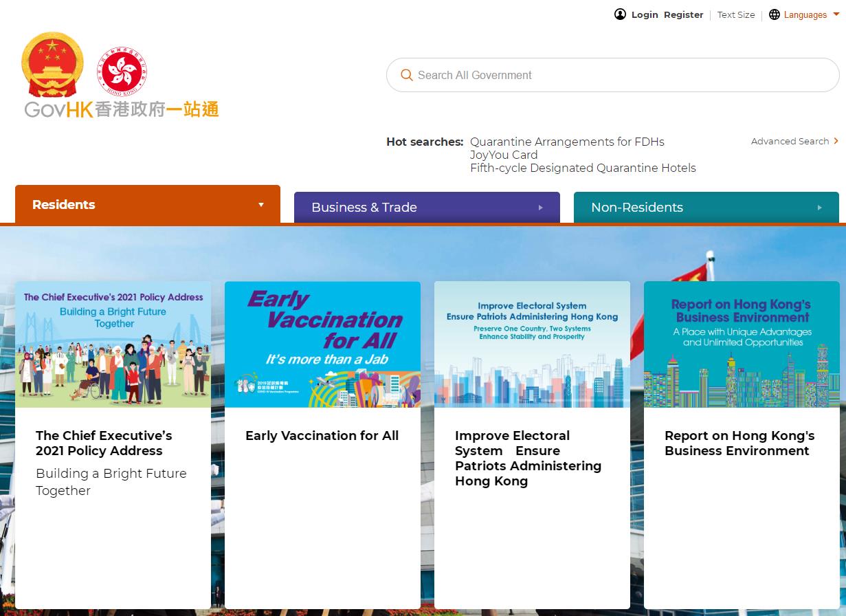Expand the Business & Trade arrow
This screenshot has width=846, height=616.
click(x=541, y=208)
